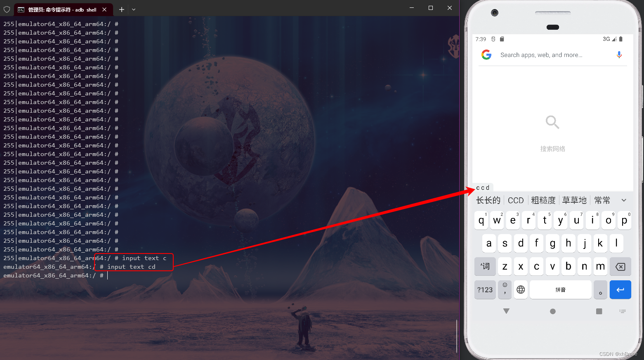Viewport: 644px width, 360px height.
Task: Tap the t key on the keyboard
Action: pyautogui.click(x=545, y=220)
